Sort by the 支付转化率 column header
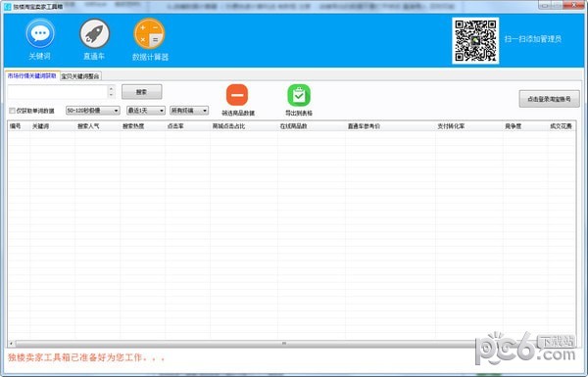Viewport: 588px width, 377px height. (468, 126)
